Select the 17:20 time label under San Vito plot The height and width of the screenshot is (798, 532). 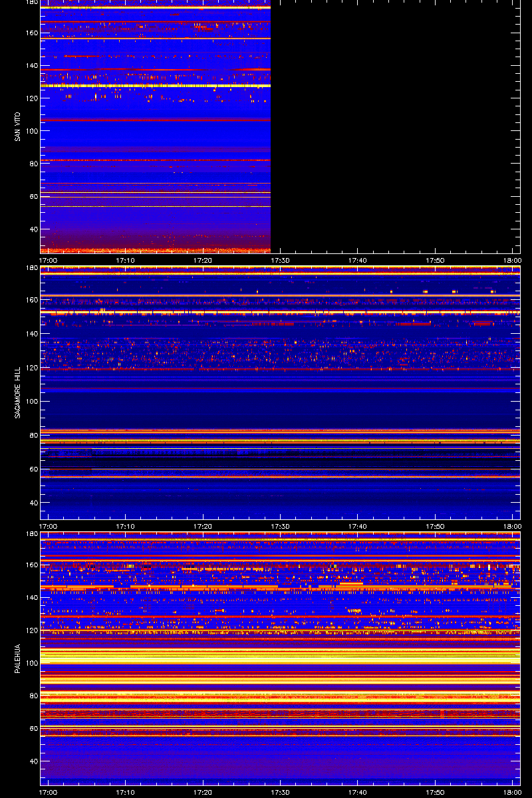pyautogui.click(x=203, y=260)
